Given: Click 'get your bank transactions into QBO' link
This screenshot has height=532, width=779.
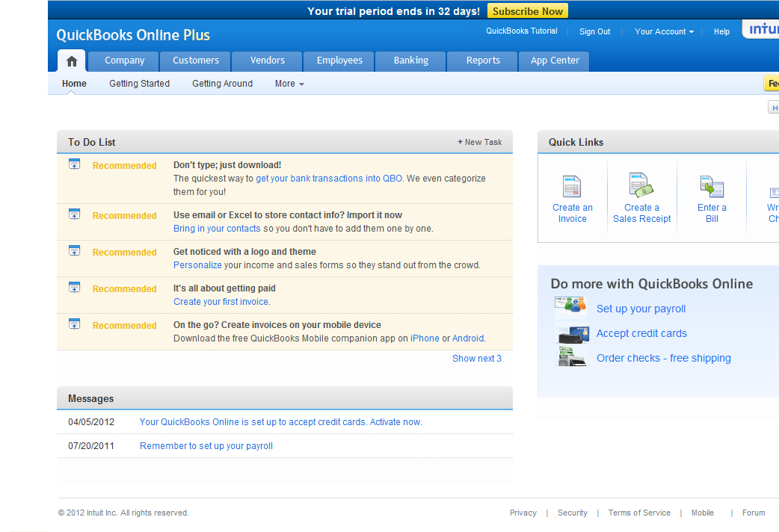Looking at the screenshot, I should point(329,179).
